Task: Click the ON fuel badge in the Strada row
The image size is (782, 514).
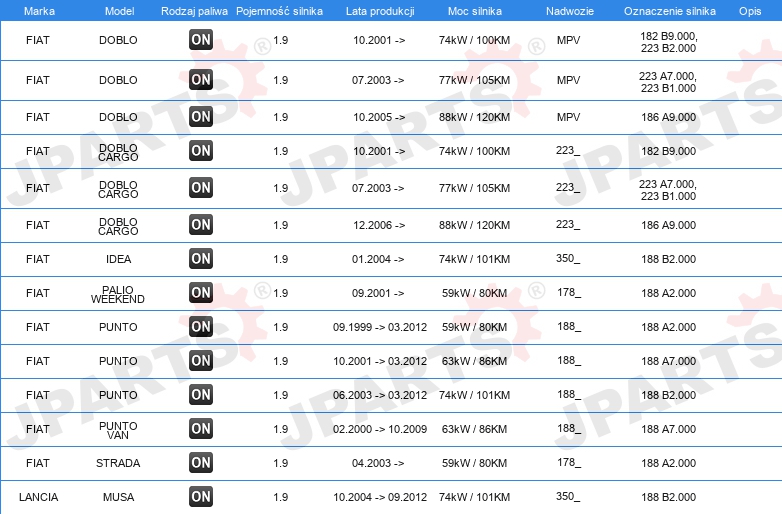Action: point(201,463)
